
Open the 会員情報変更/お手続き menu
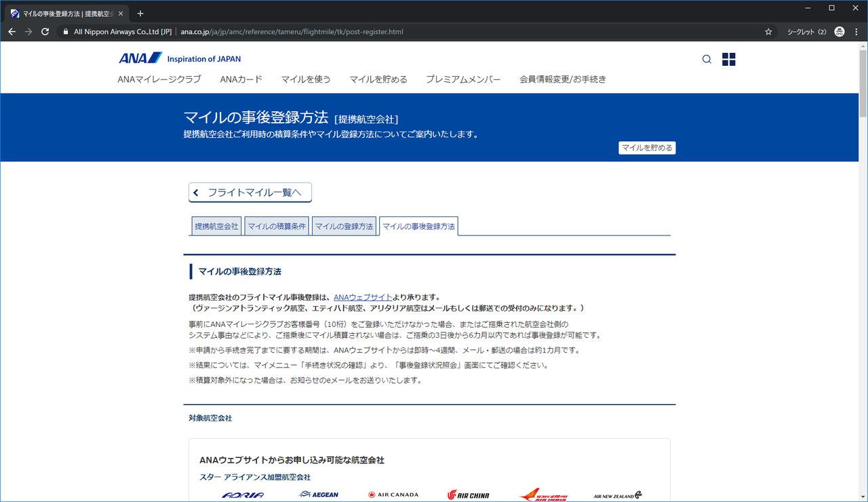(563, 79)
